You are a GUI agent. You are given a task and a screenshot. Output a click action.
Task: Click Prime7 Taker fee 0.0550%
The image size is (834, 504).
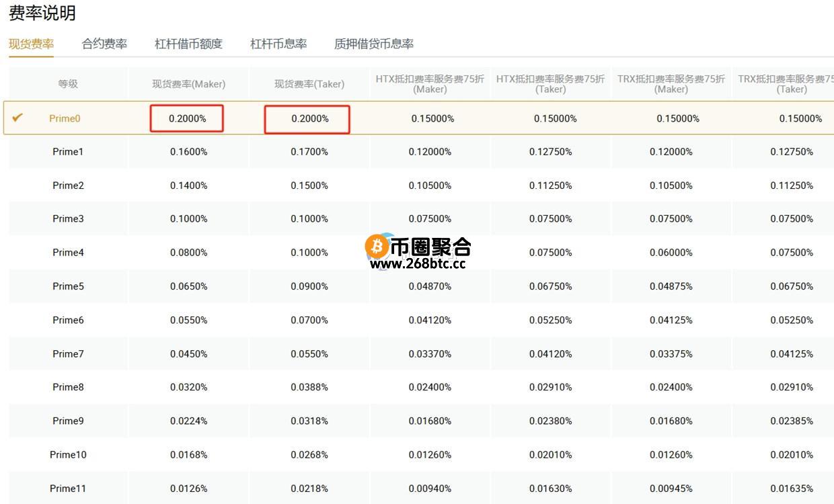[309, 353]
